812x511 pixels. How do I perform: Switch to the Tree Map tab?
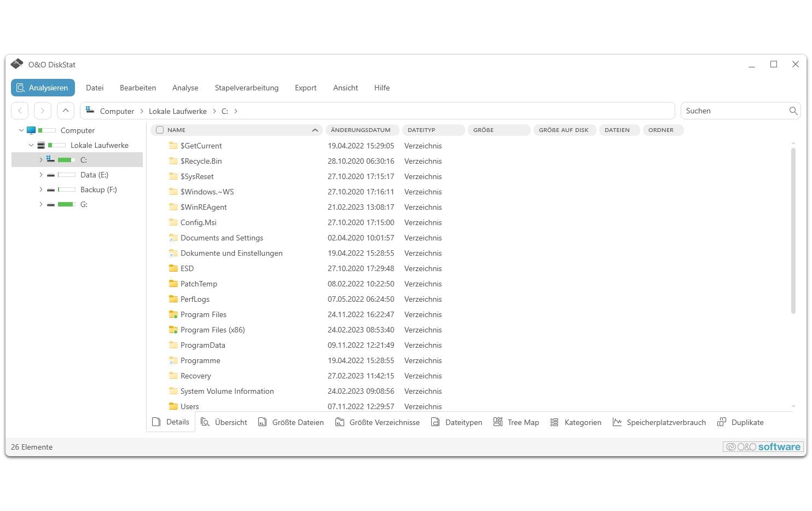(517, 422)
